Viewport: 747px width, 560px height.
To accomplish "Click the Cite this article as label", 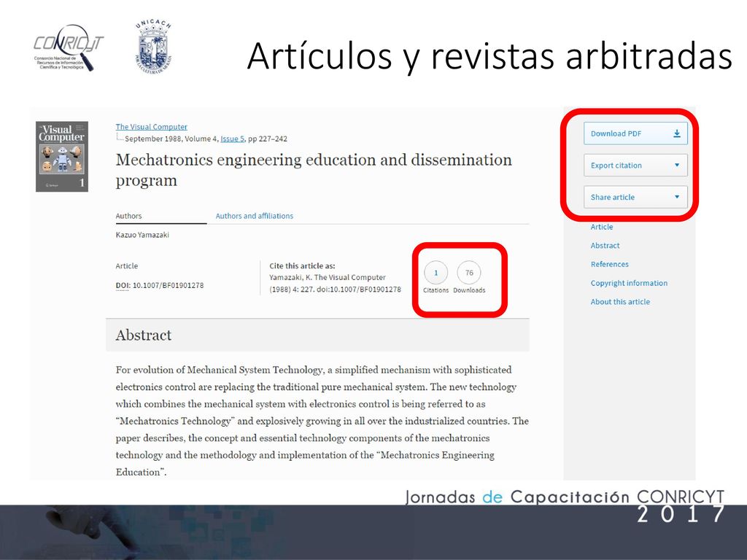I will 302,265.
